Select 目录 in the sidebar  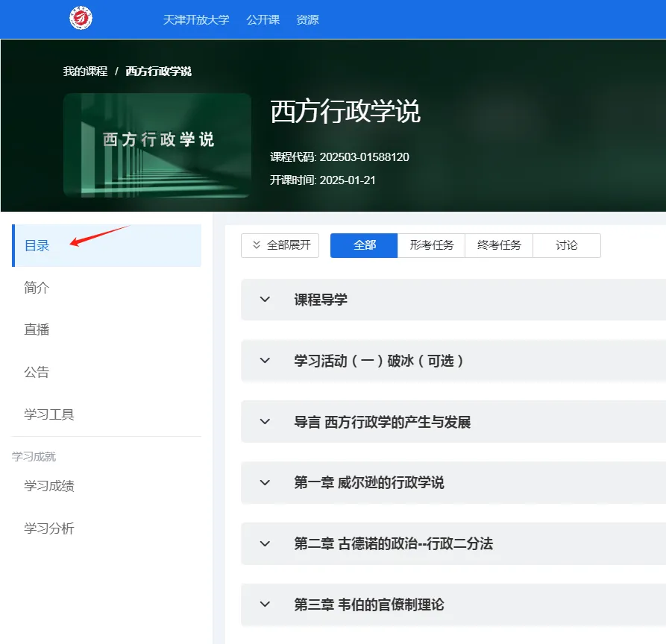[37, 244]
